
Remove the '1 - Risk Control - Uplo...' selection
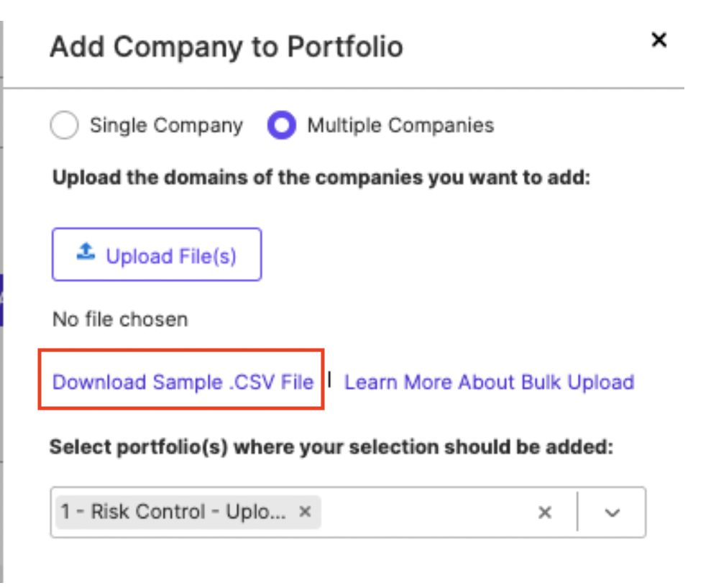(x=305, y=512)
